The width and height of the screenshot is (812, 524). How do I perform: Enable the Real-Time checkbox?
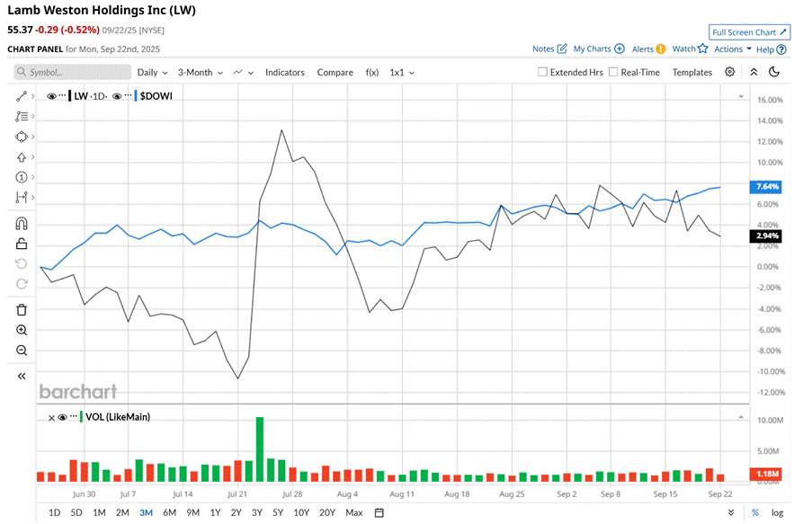point(613,72)
